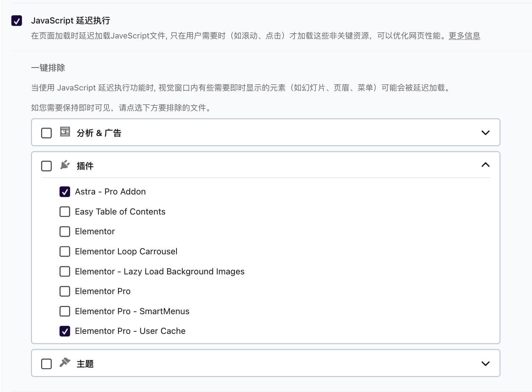Uncheck Elementor Pro - User Cache
This screenshot has height=392, width=532.
[x=65, y=331]
